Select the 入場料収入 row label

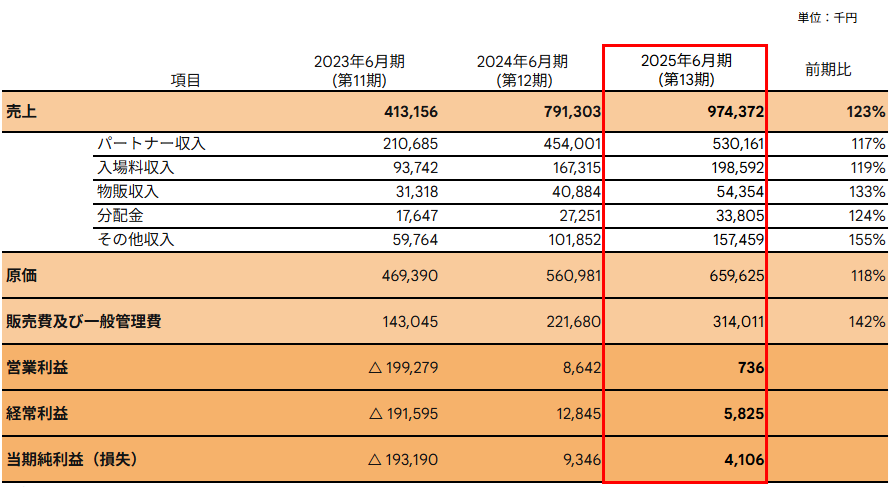pyautogui.click(x=135, y=167)
